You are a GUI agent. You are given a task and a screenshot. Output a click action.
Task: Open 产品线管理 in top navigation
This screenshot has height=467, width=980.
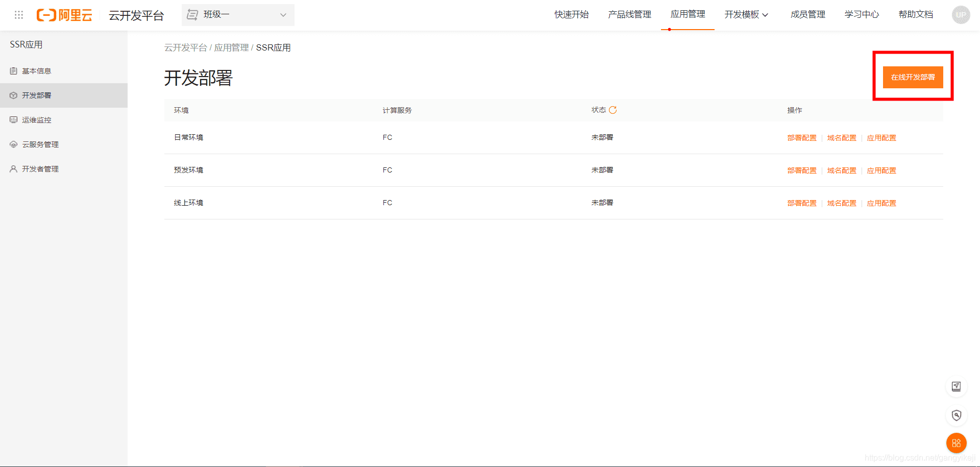pyautogui.click(x=629, y=15)
